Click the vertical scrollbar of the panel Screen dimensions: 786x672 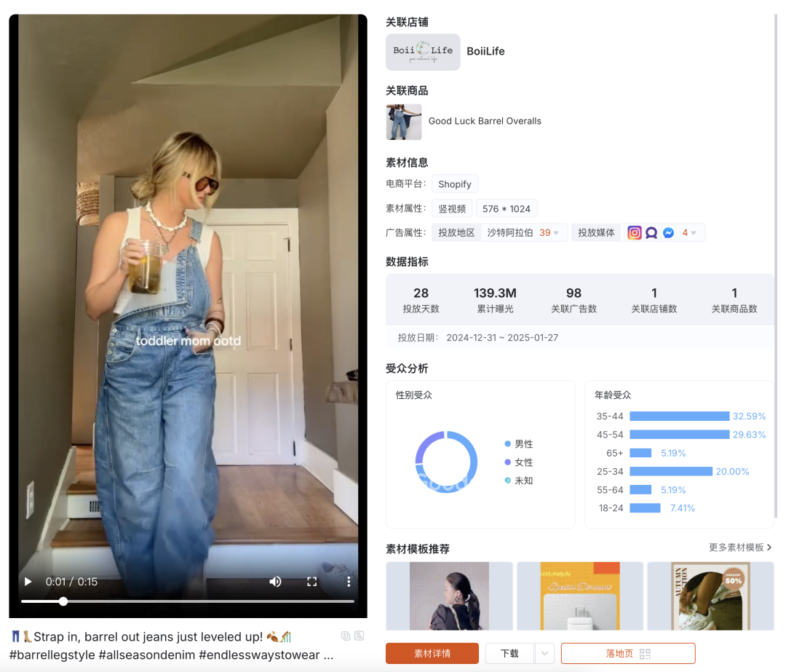point(776,266)
